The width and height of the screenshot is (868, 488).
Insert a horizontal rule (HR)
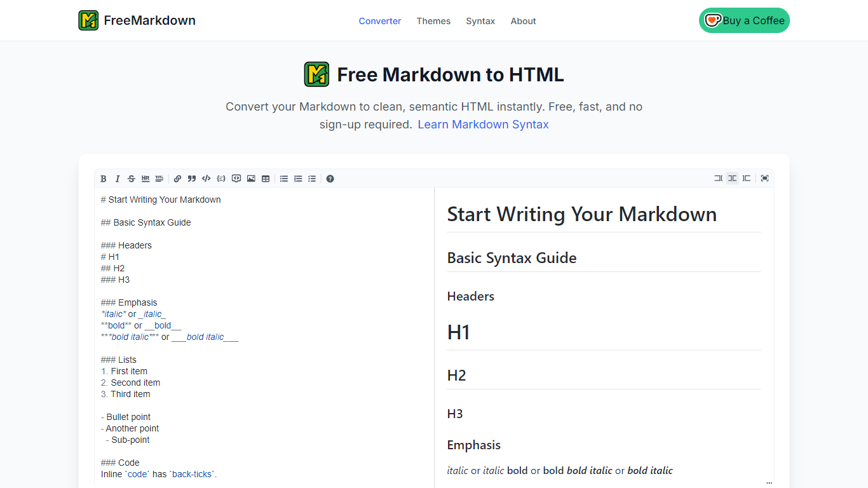(x=146, y=179)
